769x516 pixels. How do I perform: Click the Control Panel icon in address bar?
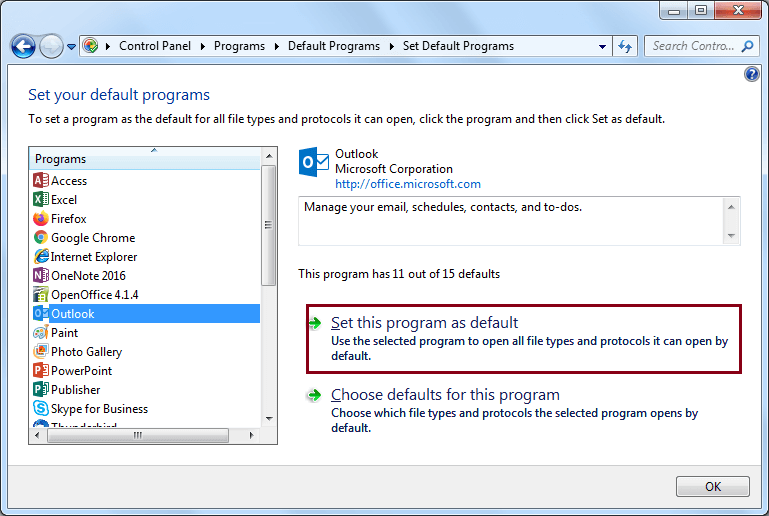click(x=90, y=46)
